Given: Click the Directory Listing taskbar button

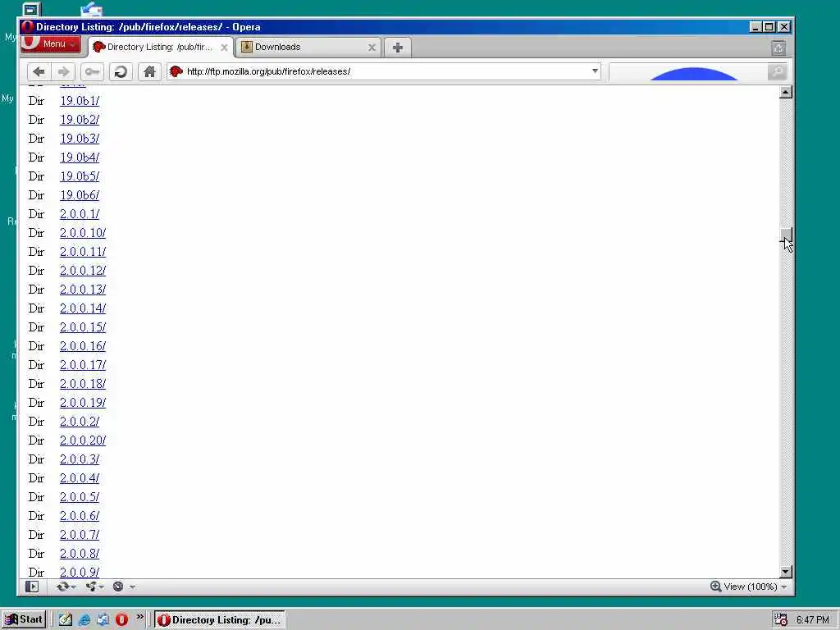Looking at the screenshot, I should click(x=220, y=620).
